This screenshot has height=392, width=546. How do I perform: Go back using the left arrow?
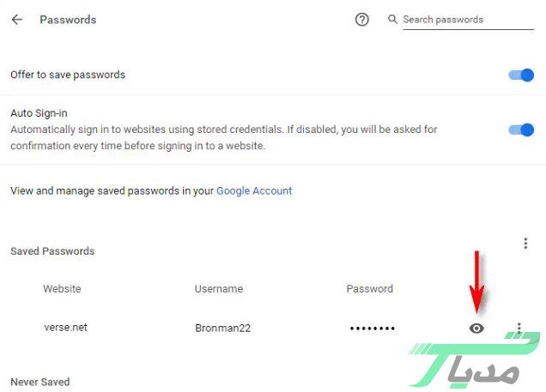17,20
